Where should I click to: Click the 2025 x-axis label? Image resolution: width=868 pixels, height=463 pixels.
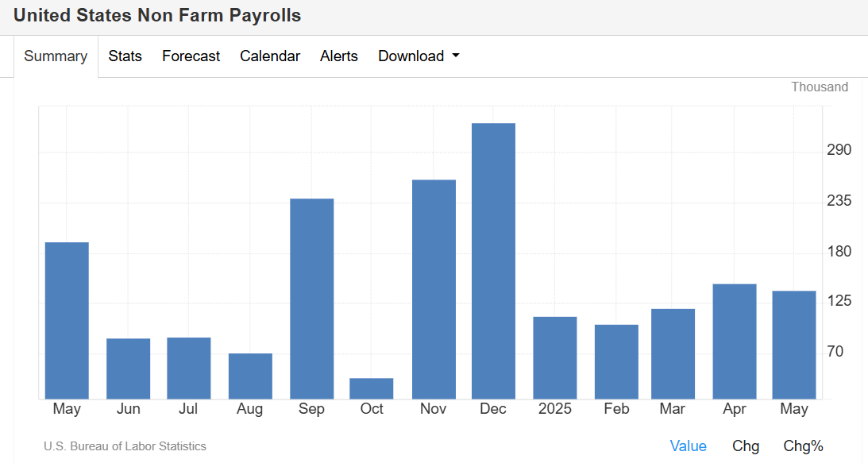[x=554, y=409]
